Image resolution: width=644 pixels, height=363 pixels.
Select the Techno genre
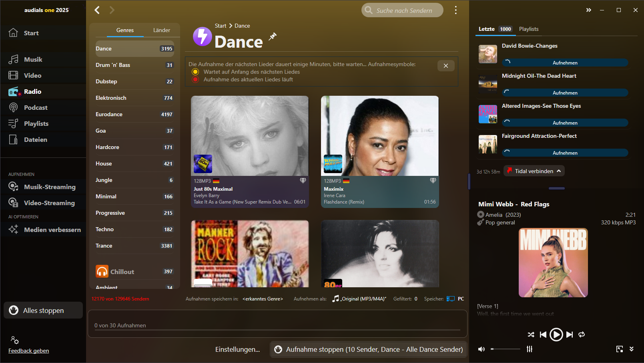[134, 229]
